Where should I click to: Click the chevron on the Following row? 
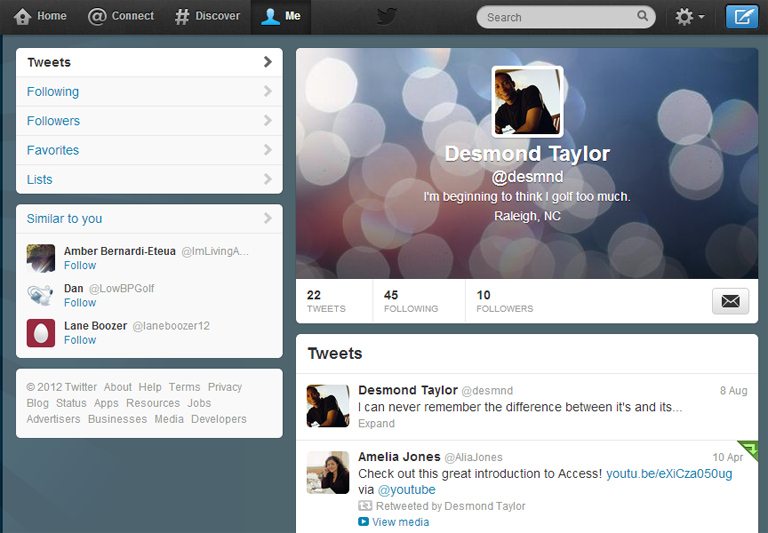(267, 91)
